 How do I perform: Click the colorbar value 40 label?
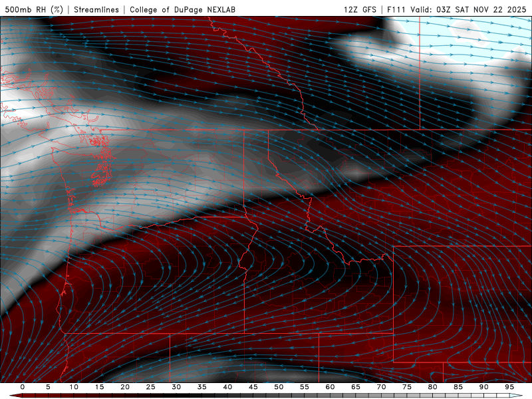pos(227,387)
